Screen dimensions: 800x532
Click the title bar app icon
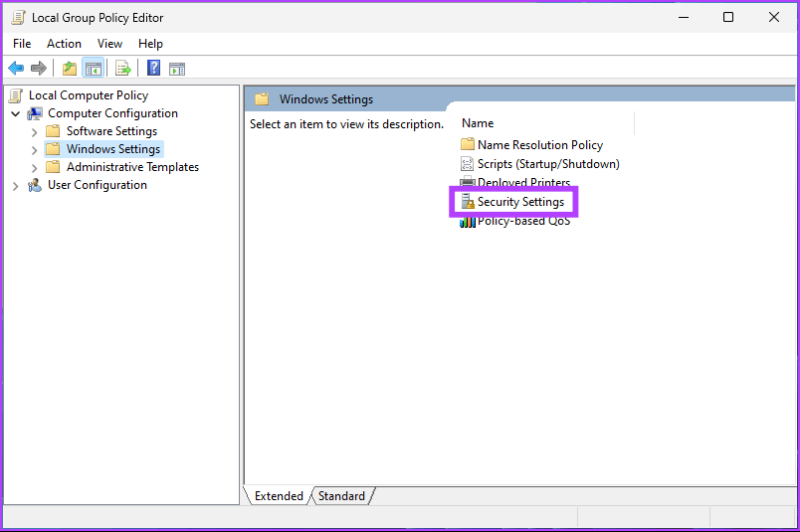[x=18, y=17]
